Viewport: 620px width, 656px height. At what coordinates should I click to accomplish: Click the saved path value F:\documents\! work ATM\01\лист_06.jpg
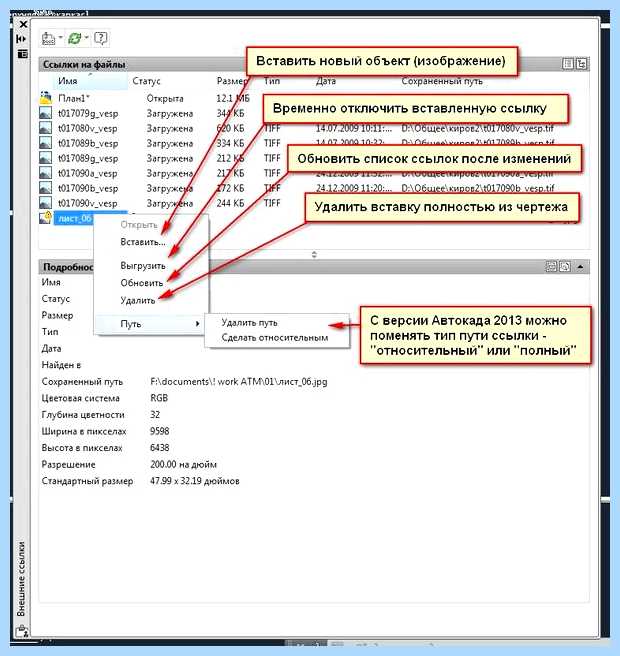coord(238,382)
